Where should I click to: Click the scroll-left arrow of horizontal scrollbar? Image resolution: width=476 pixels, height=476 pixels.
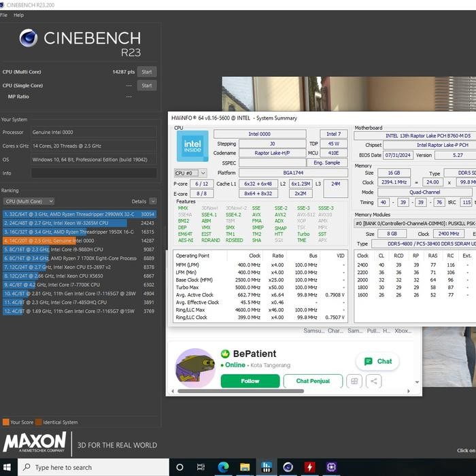coord(173,391)
